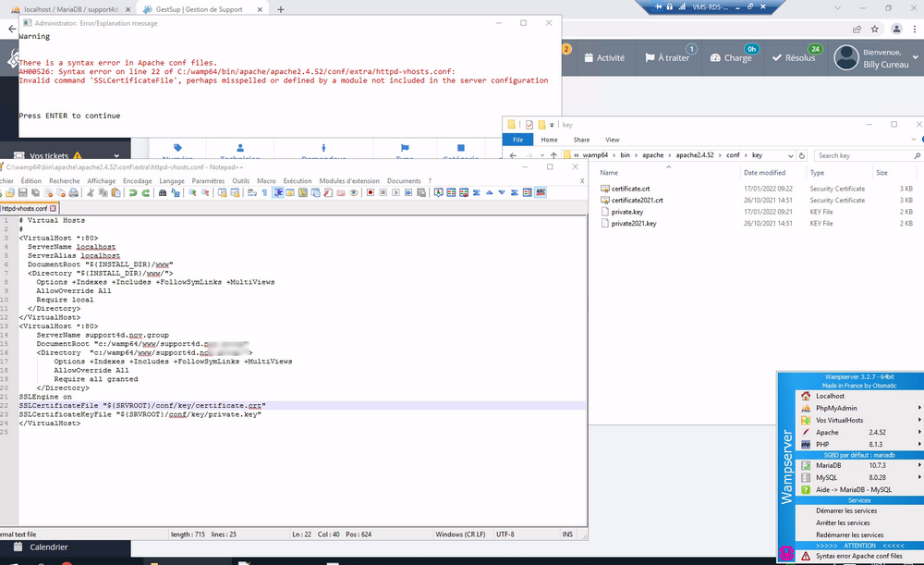The image size is (924, 565).
Task: Click the Zoom in icon in Notepad++
Action: click(193, 192)
